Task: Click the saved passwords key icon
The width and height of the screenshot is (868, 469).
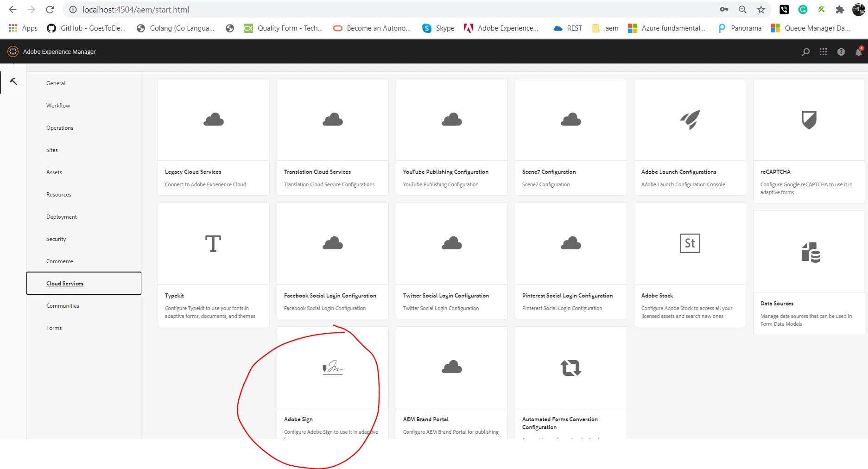Action: (x=724, y=9)
